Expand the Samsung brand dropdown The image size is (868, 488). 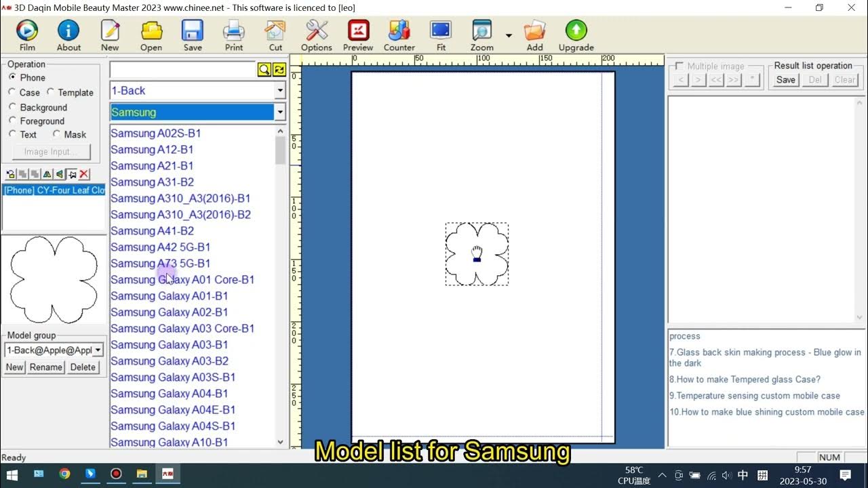coord(280,112)
